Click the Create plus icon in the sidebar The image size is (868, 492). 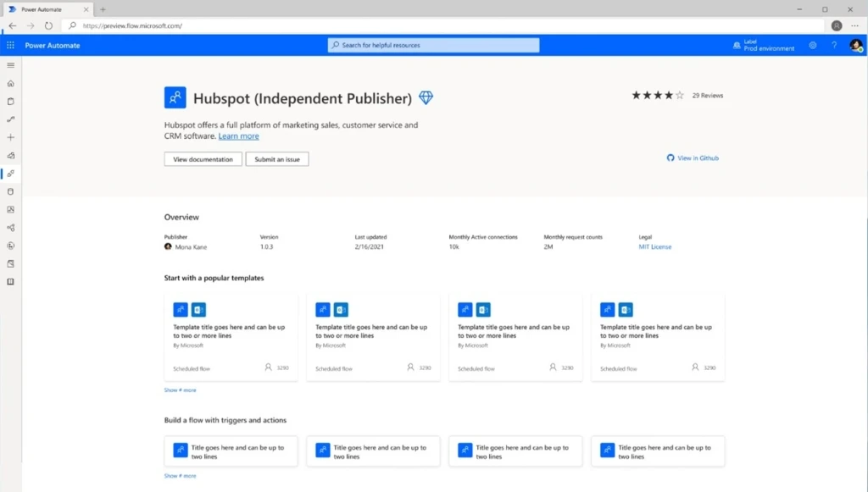10,137
